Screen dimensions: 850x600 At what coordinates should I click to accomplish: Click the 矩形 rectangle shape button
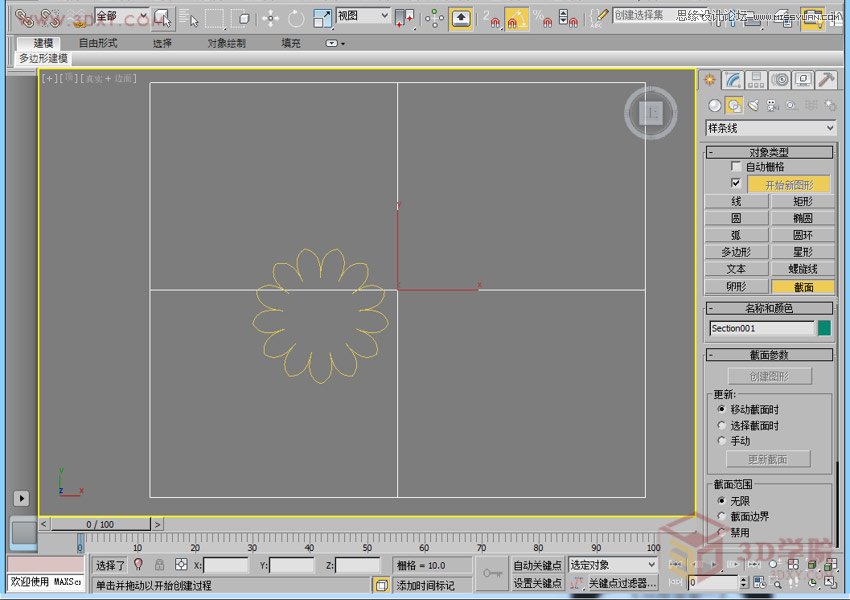pyautogui.click(x=803, y=202)
